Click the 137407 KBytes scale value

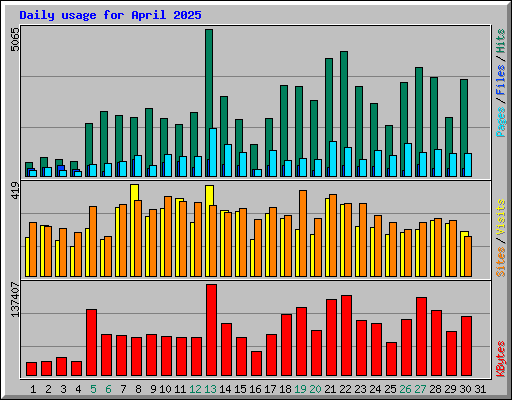(15, 299)
